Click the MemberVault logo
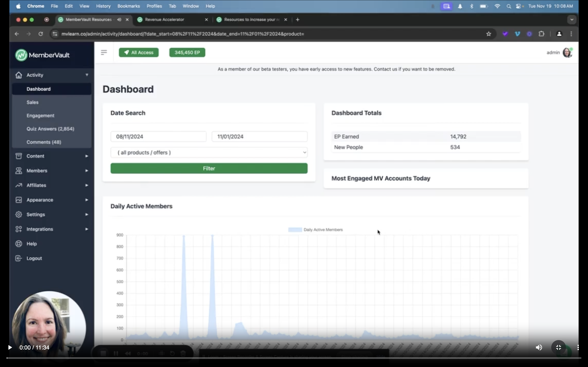This screenshot has height=367, width=588. tap(42, 55)
